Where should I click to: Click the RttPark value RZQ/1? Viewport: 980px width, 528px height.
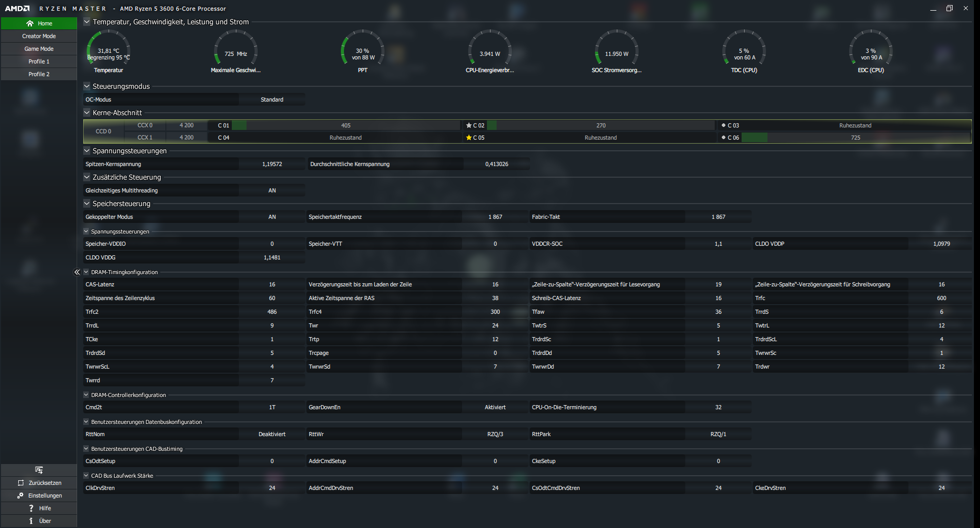[x=718, y=434]
